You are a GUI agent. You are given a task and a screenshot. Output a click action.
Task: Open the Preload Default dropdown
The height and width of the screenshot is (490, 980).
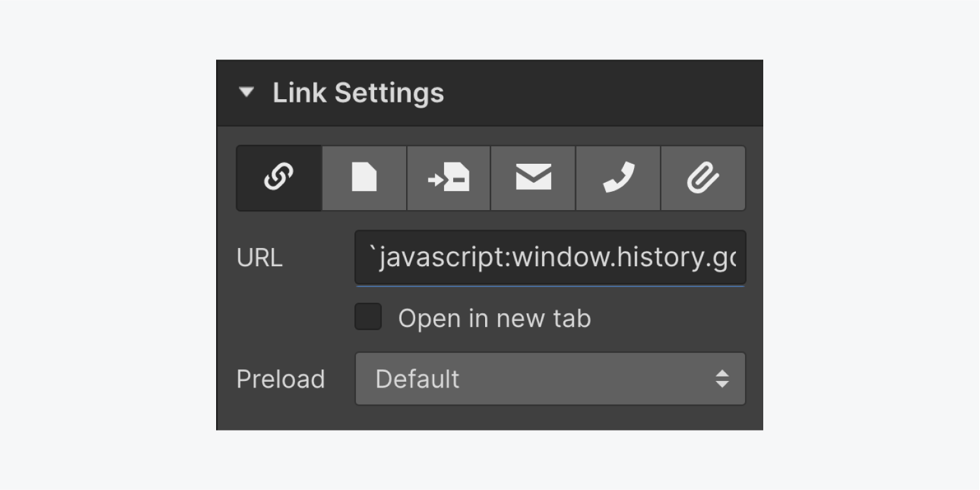point(550,379)
